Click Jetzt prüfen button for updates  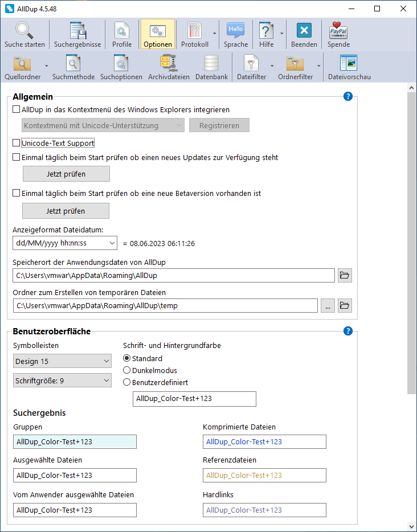click(66, 174)
